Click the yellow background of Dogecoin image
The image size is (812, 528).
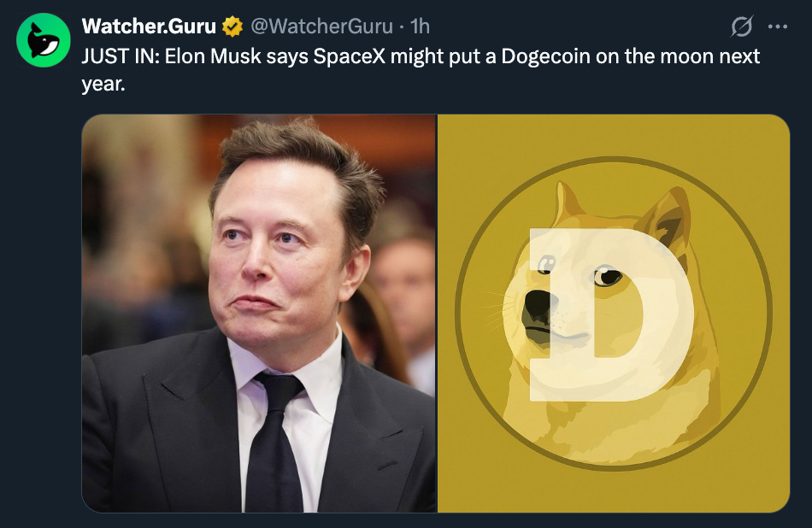pos(614,136)
